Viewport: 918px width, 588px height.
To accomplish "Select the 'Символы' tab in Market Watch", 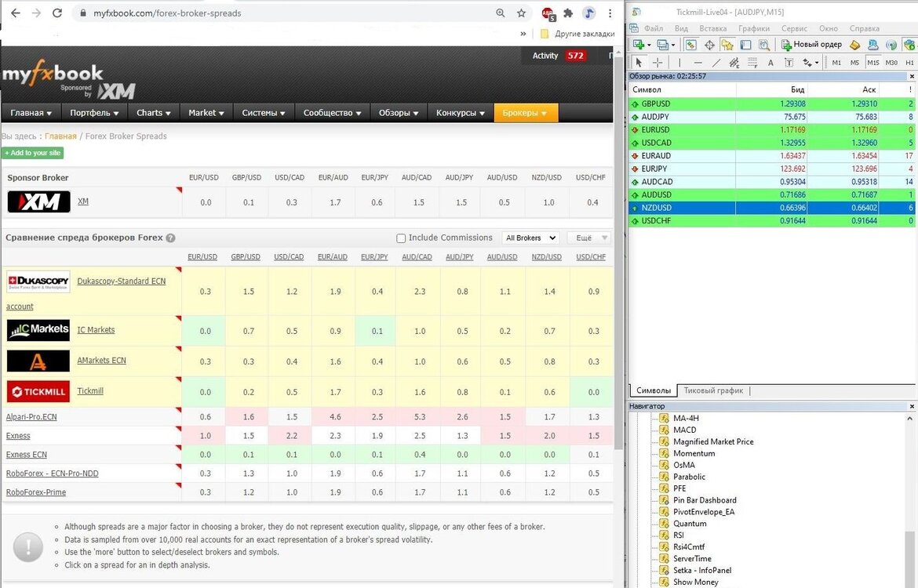I will pos(654,390).
